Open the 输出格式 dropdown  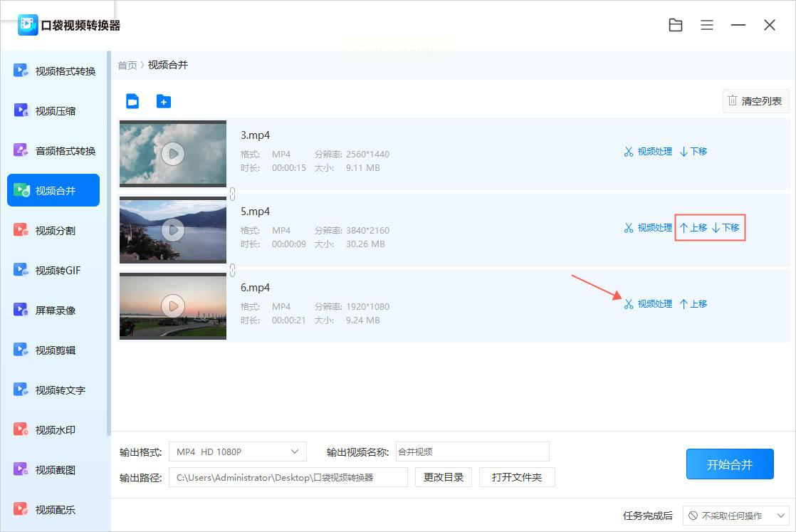click(238, 452)
